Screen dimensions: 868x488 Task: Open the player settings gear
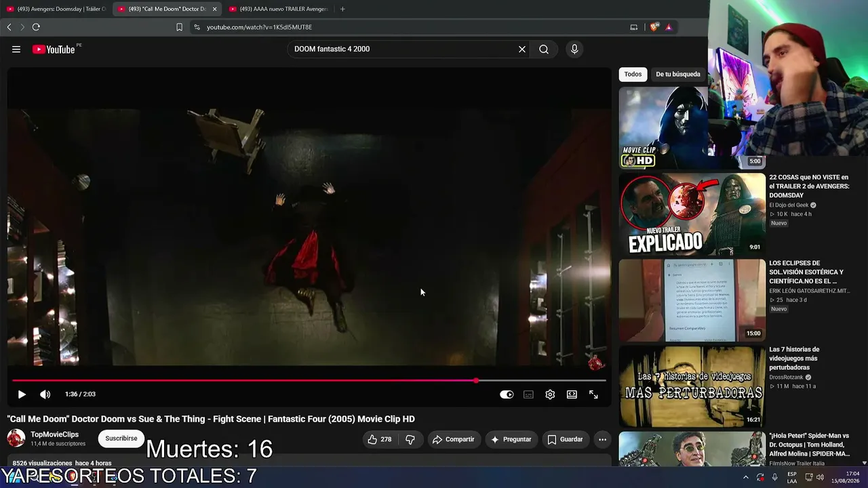(x=550, y=394)
